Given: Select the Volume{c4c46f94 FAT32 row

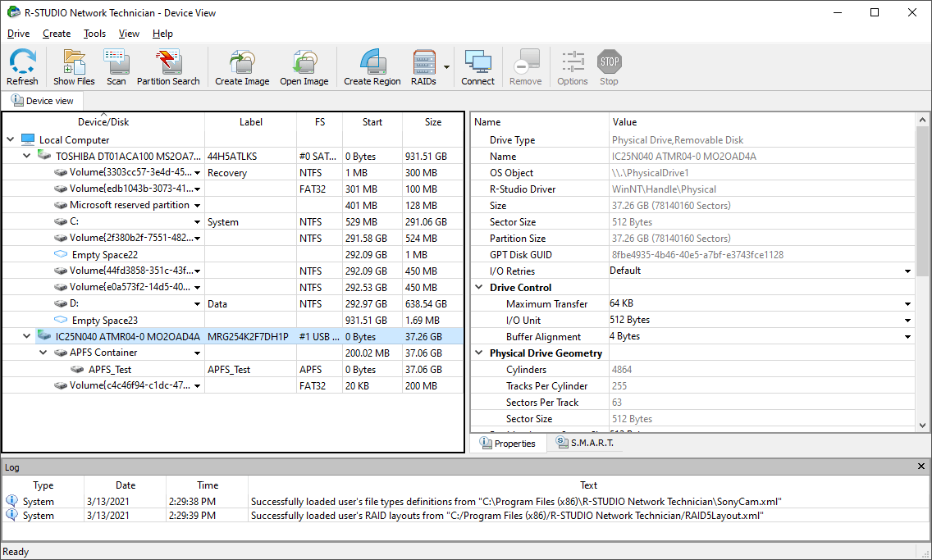Looking at the screenshot, I should pyautogui.click(x=232, y=385).
